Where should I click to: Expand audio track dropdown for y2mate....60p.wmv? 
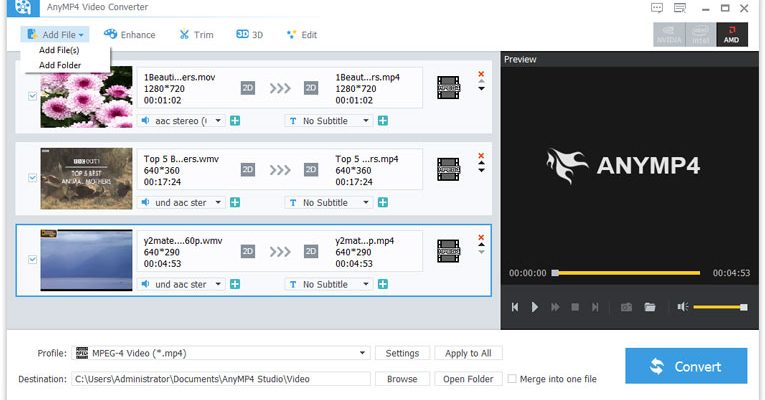click(218, 284)
